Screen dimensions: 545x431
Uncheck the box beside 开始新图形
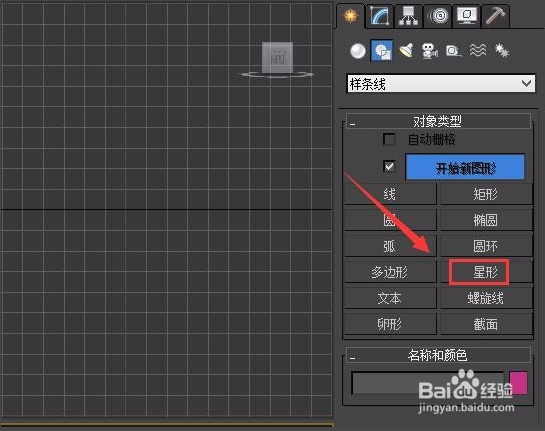[389, 166]
